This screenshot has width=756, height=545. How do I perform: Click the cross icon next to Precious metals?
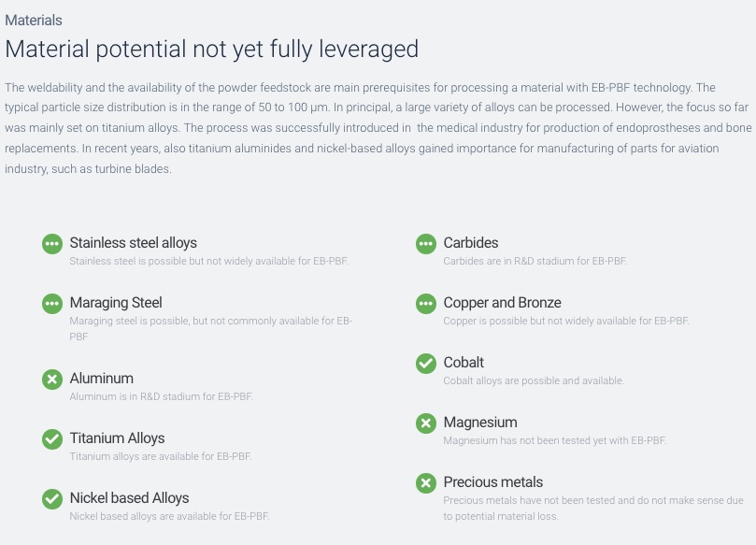(426, 482)
